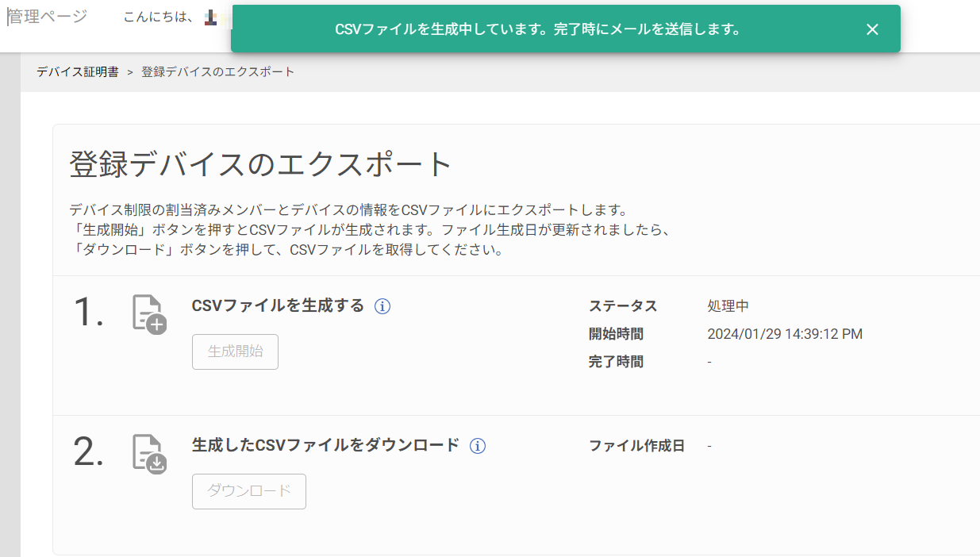Click the file-download icon in step 2
The image size is (980, 557).
[x=148, y=454]
